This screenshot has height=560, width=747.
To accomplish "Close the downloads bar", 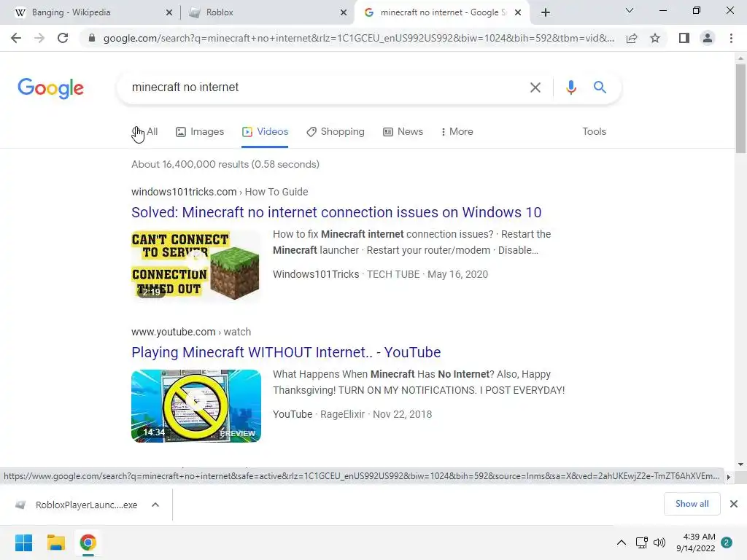I will pyautogui.click(x=734, y=504).
